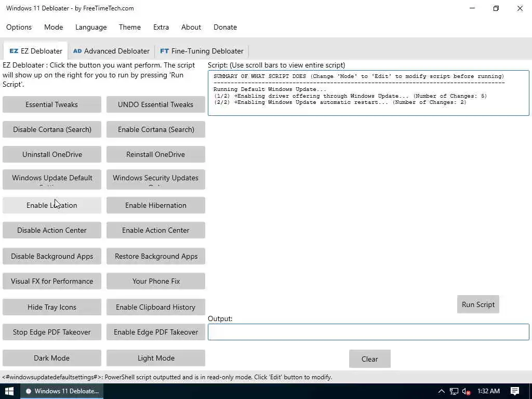The width and height of the screenshot is (532, 399).
Task: Select Disable Cortana (Search)
Action: coord(51,129)
